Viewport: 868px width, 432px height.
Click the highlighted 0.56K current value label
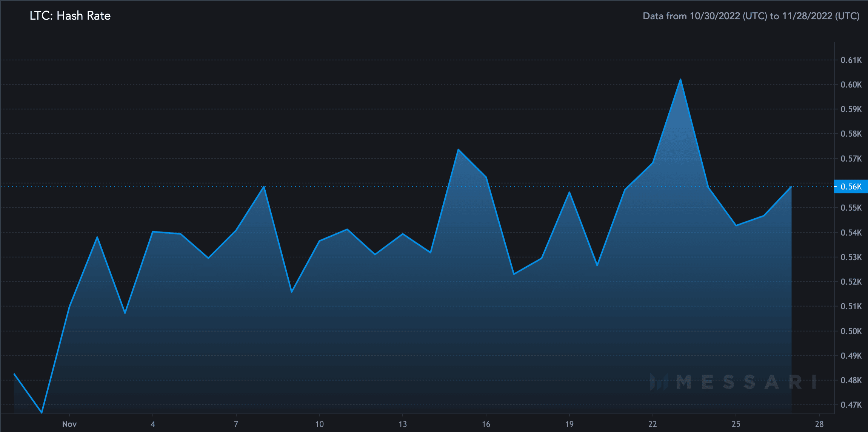(851, 187)
